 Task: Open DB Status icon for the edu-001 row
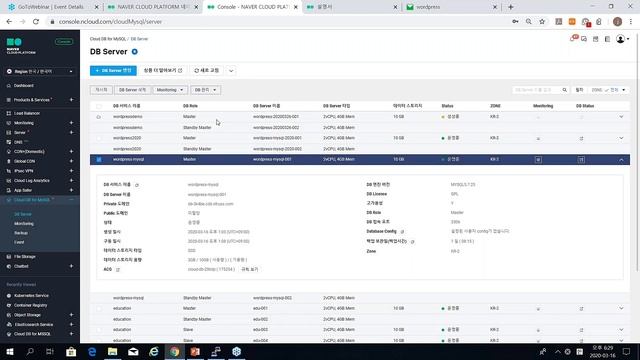coord(581,309)
